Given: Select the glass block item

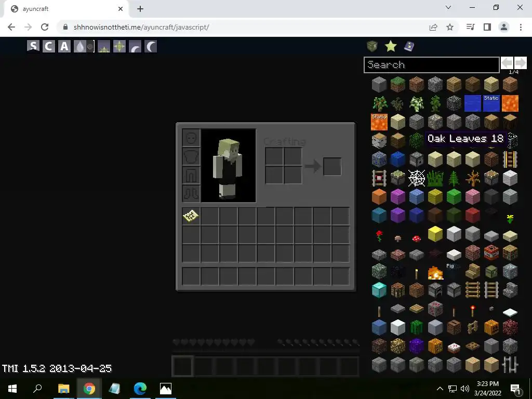Looking at the screenshot, I should (x=512, y=140).
